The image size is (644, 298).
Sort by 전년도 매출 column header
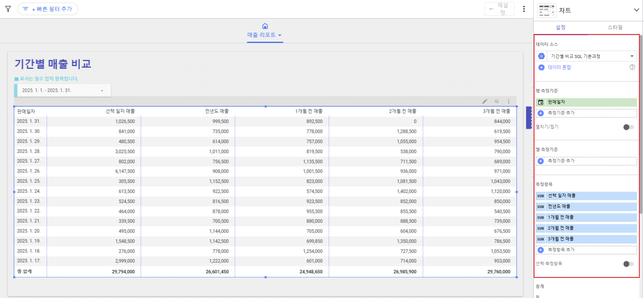217,111
